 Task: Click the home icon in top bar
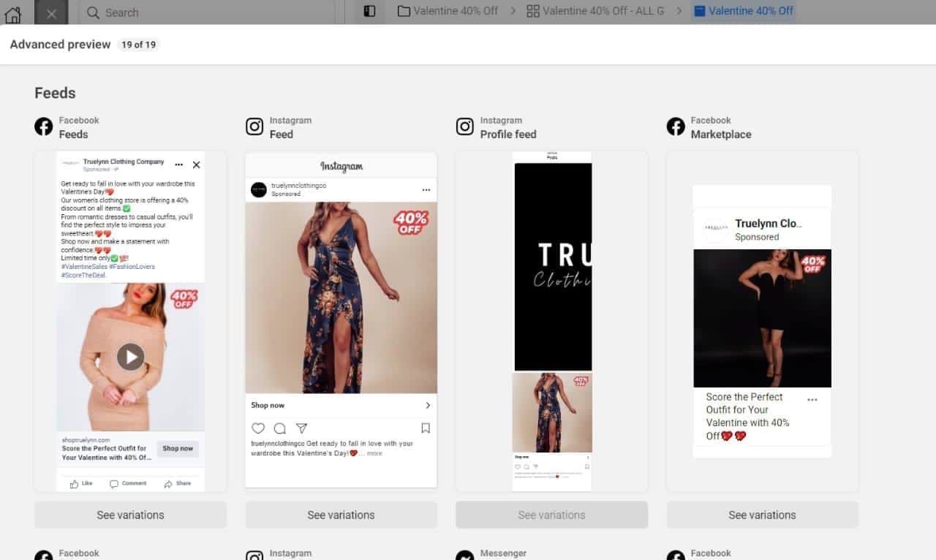13,12
